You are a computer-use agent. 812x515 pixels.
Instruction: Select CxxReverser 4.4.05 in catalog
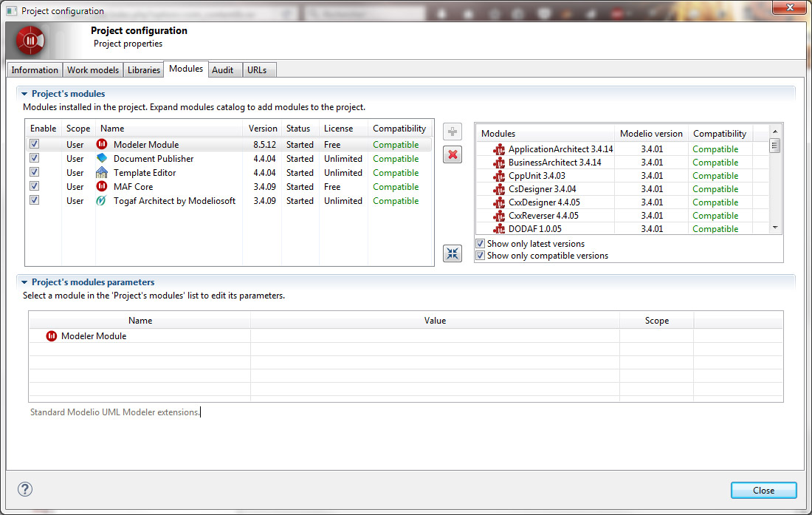click(543, 216)
